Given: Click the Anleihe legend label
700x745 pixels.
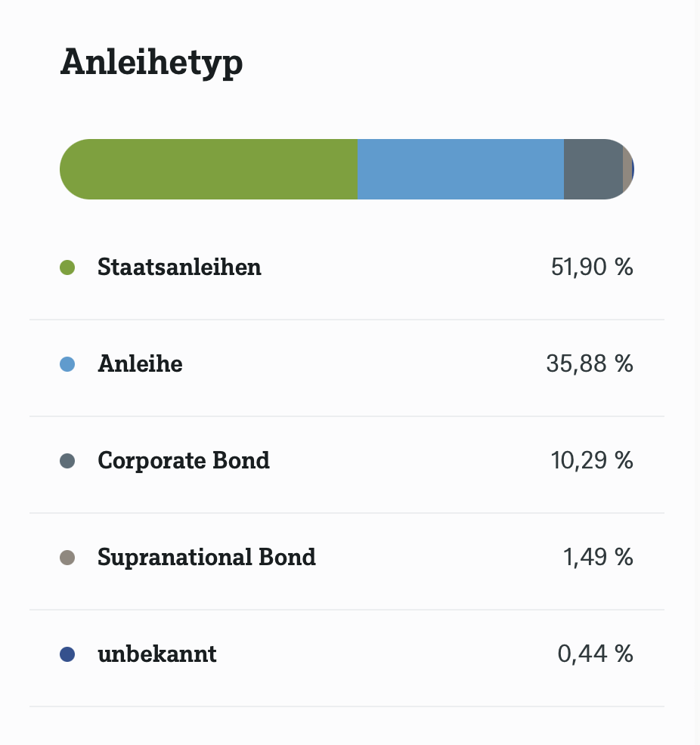Looking at the screenshot, I should (x=140, y=364).
